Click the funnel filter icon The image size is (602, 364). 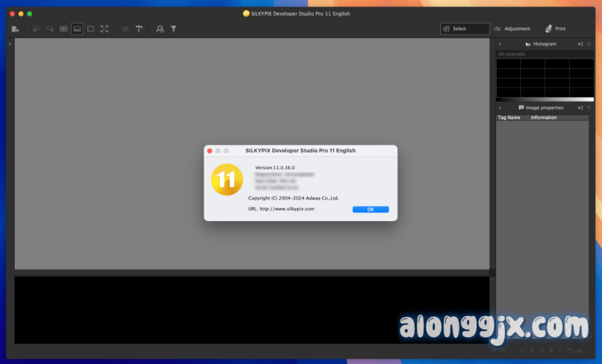point(173,29)
